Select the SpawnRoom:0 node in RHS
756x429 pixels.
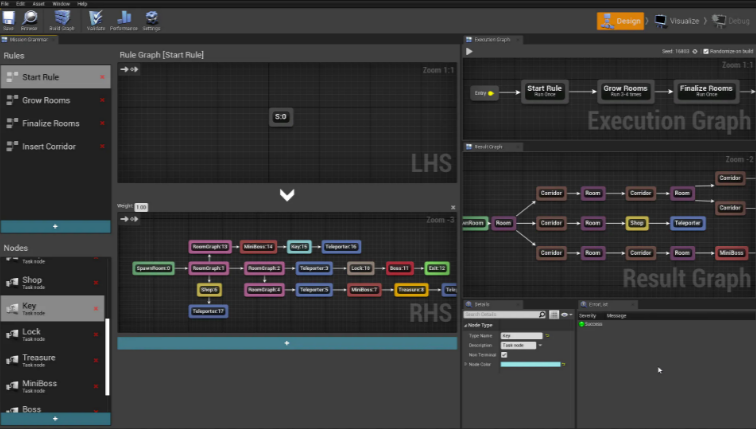[x=153, y=268]
